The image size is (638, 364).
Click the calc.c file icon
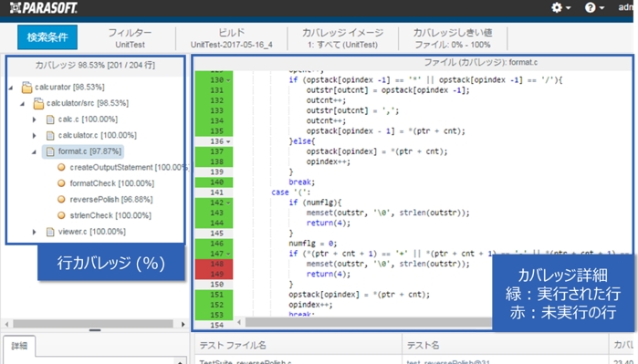(50, 120)
